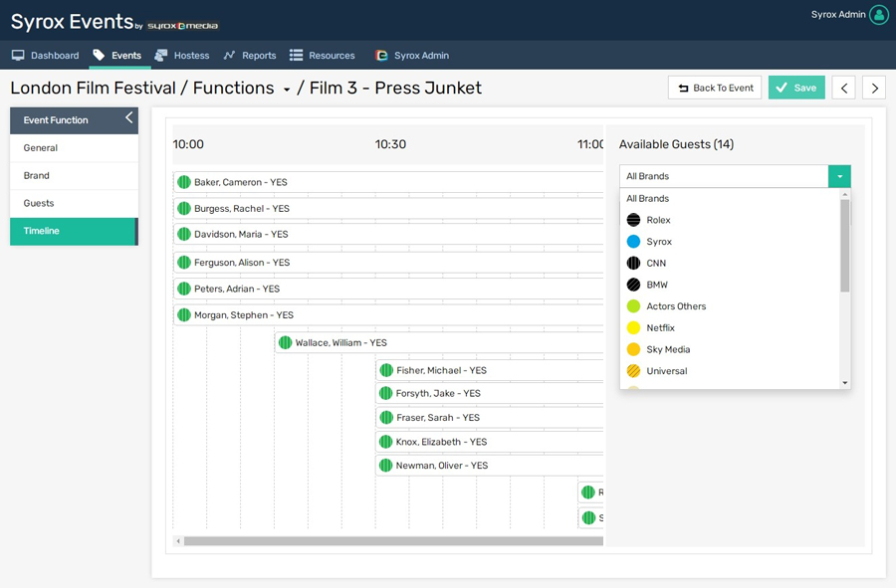Click the Reports chart icon
The height and width of the screenshot is (588, 896).
(229, 55)
